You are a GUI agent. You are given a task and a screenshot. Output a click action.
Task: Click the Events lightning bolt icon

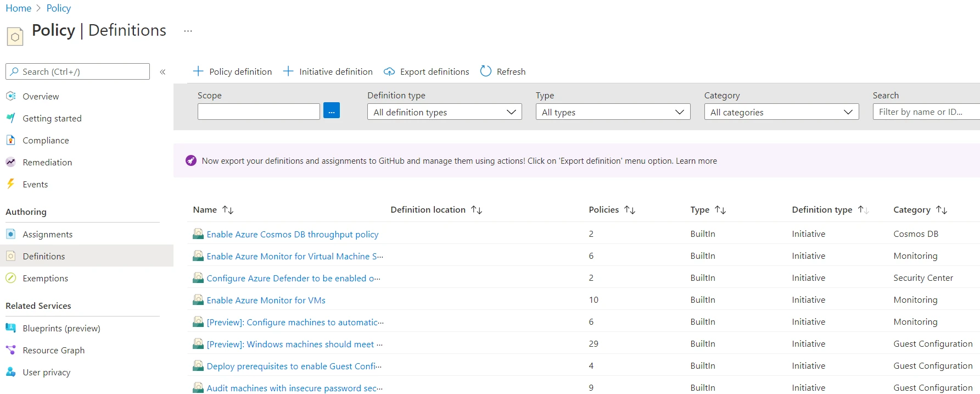[x=10, y=184]
